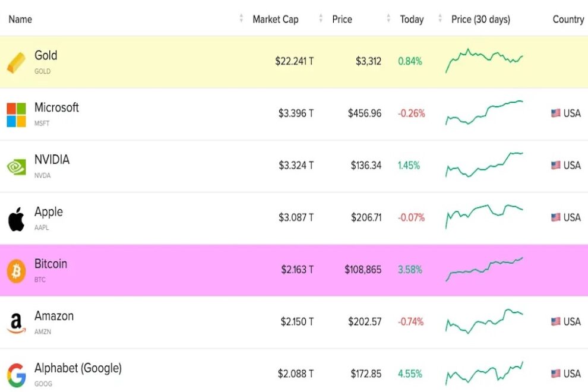Select the AMZN ticker text

point(43,332)
